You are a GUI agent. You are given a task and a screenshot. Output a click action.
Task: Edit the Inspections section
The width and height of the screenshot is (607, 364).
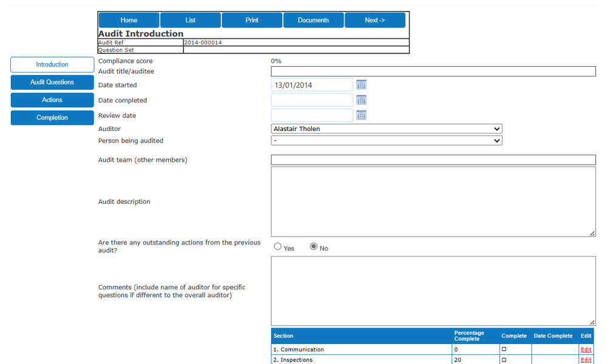(x=585, y=360)
